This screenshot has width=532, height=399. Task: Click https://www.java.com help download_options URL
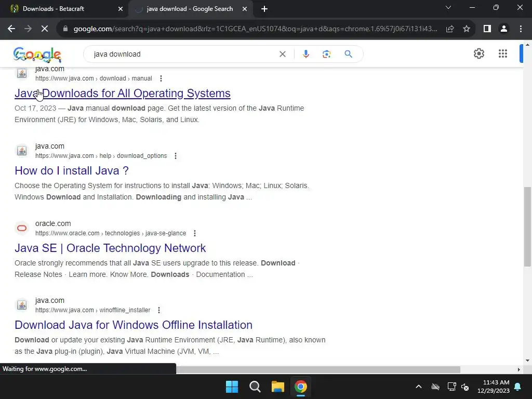pyautogui.click(x=101, y=156)
